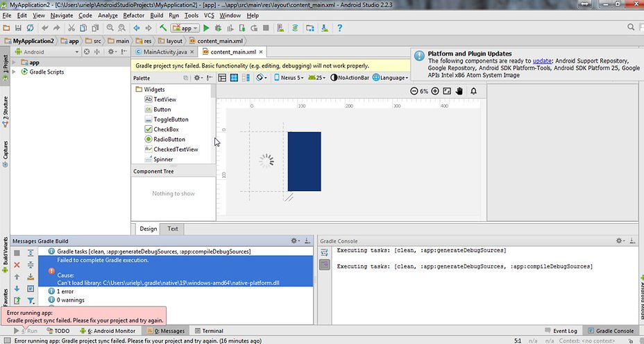Viewport: 644px width, 344px height.
Task: Click the Cut scissors icon
Action: pyautogui.click(x=71, y=28)
